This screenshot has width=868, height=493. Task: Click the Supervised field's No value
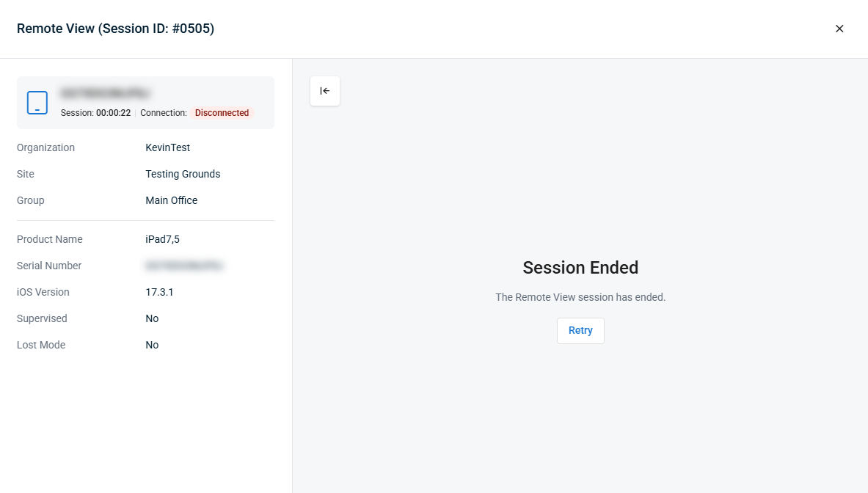tap(152, 318)
